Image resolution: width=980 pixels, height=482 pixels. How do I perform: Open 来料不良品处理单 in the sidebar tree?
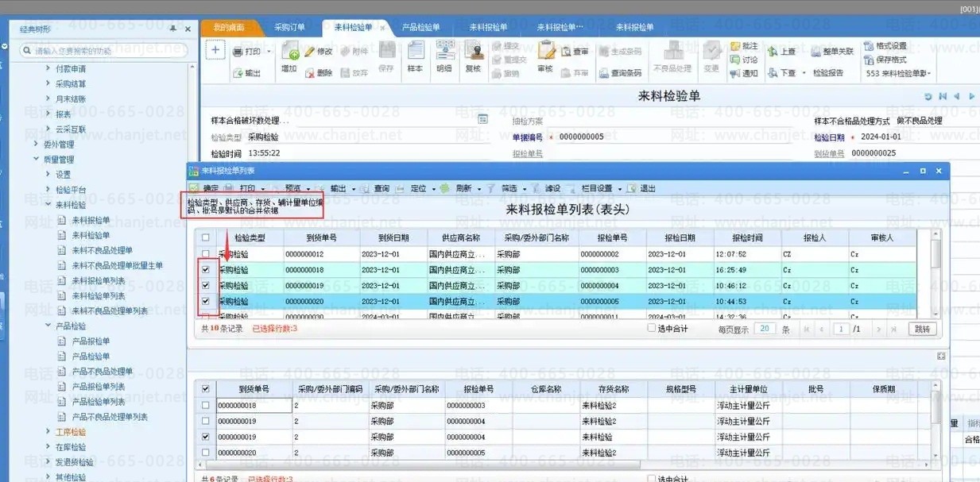(102, 250)
